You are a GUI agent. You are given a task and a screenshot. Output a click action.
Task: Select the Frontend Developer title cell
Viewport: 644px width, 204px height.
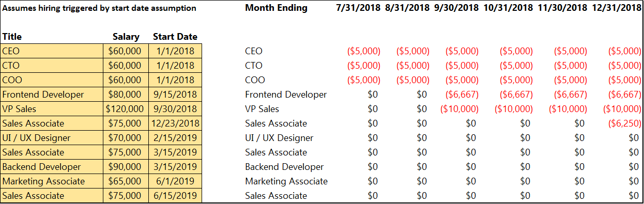[53, 95]
